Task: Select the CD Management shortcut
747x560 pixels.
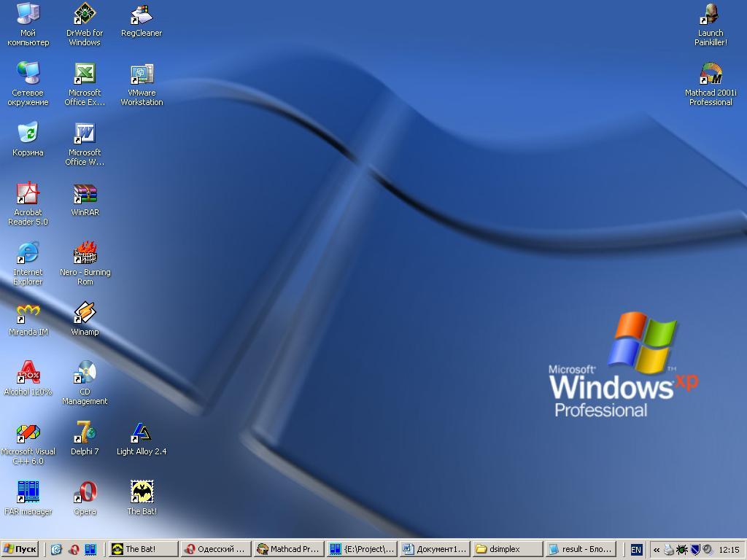Action: click(x=85, y=383)
